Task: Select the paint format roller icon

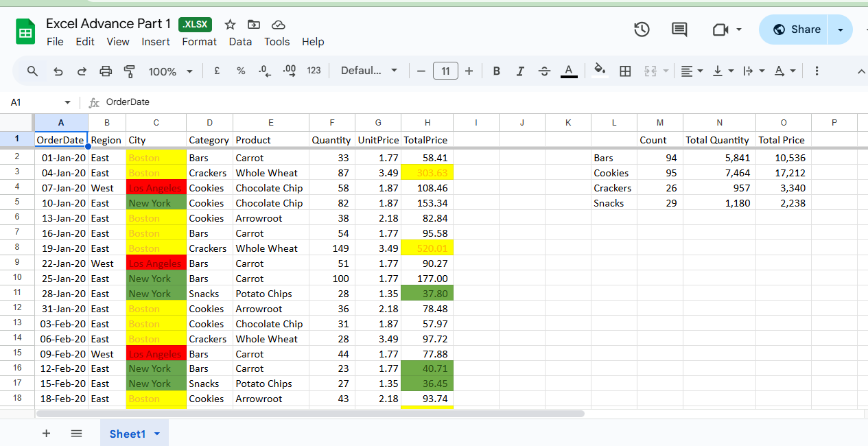Action: click(130, 71)
